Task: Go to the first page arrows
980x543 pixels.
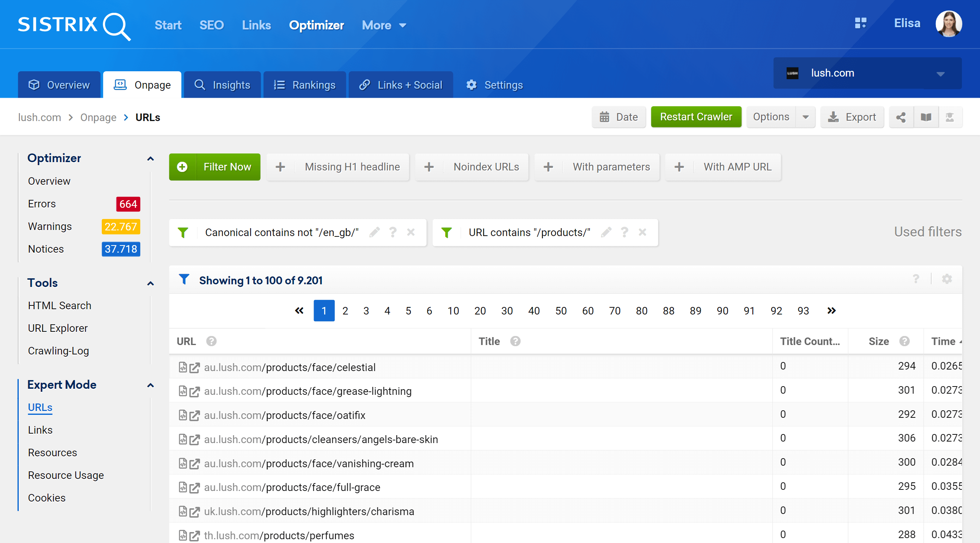Action: [x=299, y=311]
